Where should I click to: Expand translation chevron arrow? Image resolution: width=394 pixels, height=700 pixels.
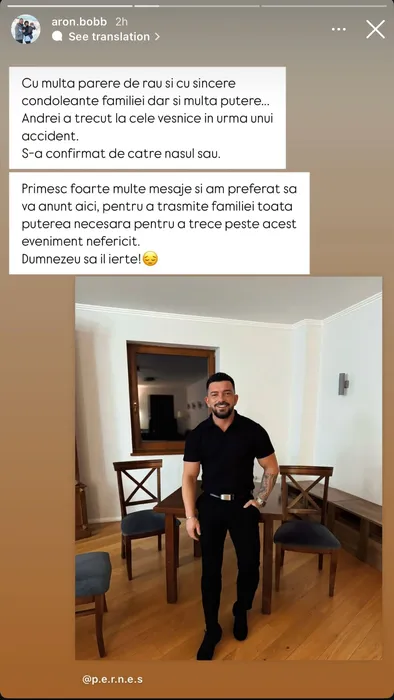[157, 37]
